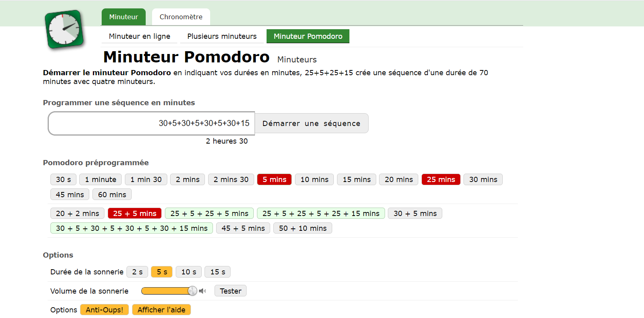This screenshot has height=318, width=644.
Task: Start the 45 mins preset
Action: [70, 195]
